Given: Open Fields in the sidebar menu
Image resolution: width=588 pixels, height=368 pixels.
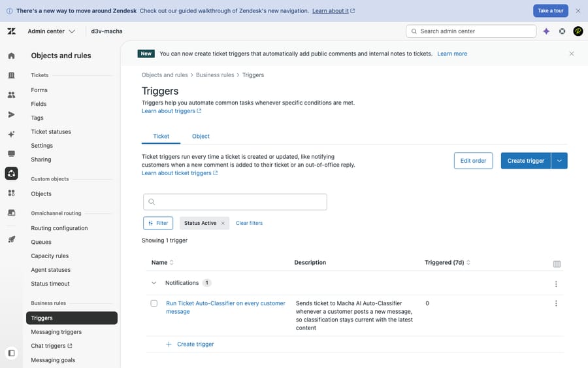Looking at the screenshot, I should coord(39,104).
